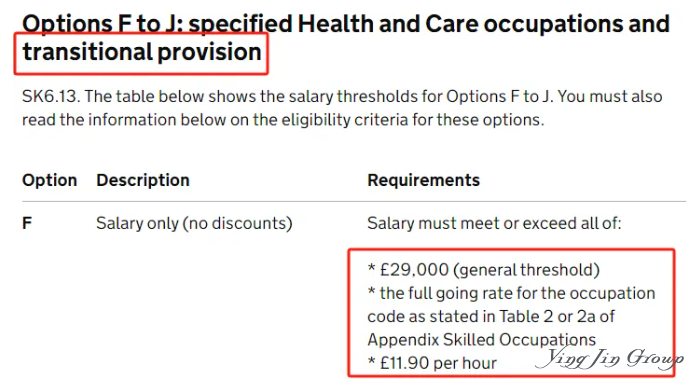
Task: Click the SK6.13 paragraph reference
Action: coord(51,96)
